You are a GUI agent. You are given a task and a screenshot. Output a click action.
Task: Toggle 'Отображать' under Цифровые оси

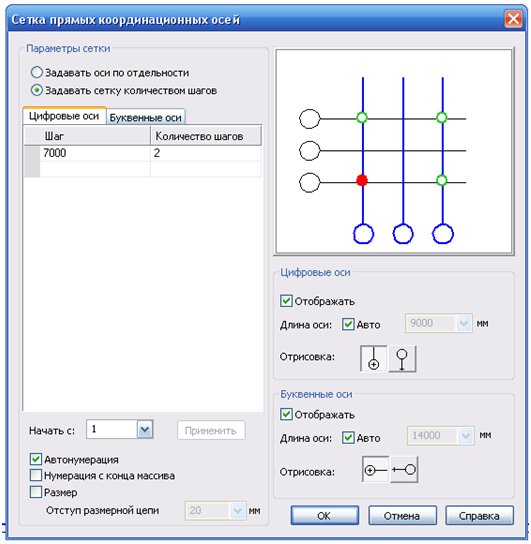[x=286, y=300]
